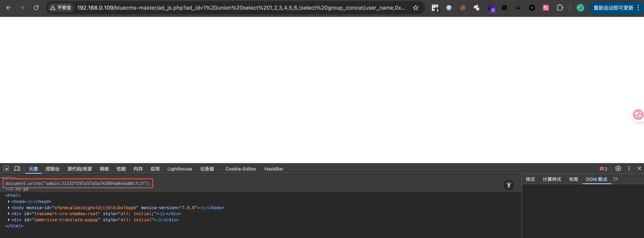
Task: Click the URL address bar
Action: 240,8
